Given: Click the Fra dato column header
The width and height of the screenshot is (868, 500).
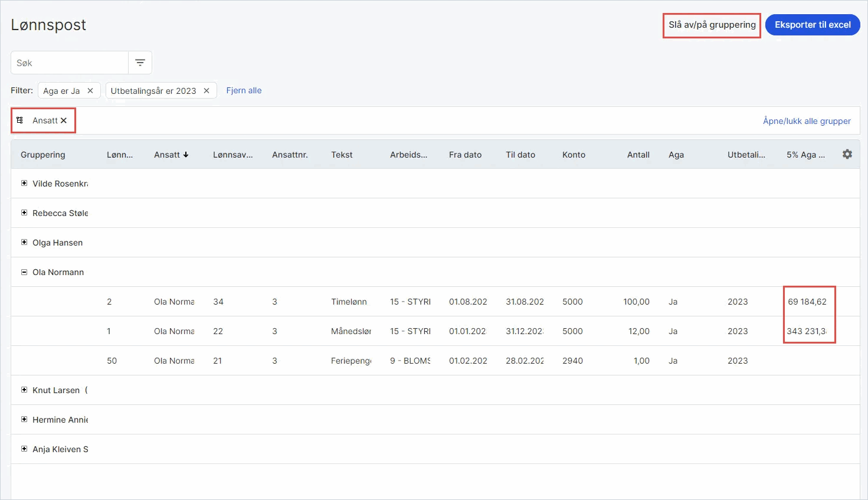Looking at the screenshot, I should (x=465, y=155).
